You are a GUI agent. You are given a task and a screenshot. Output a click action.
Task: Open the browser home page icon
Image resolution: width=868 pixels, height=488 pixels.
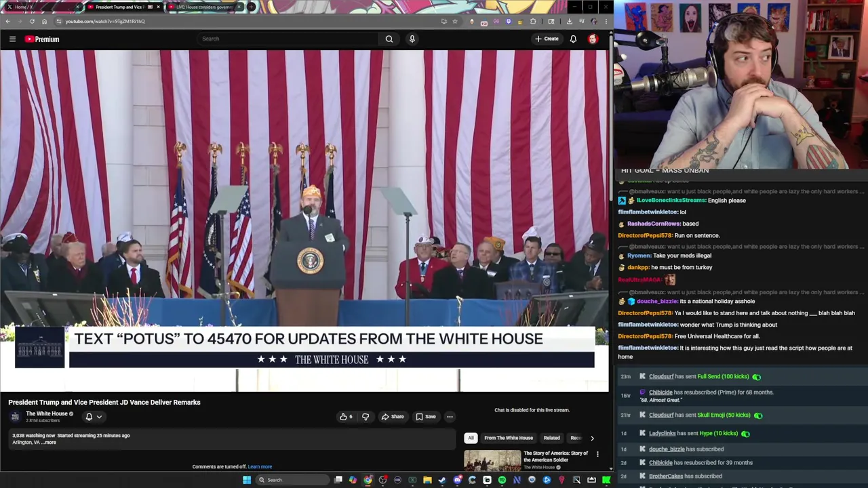(44, 21)
